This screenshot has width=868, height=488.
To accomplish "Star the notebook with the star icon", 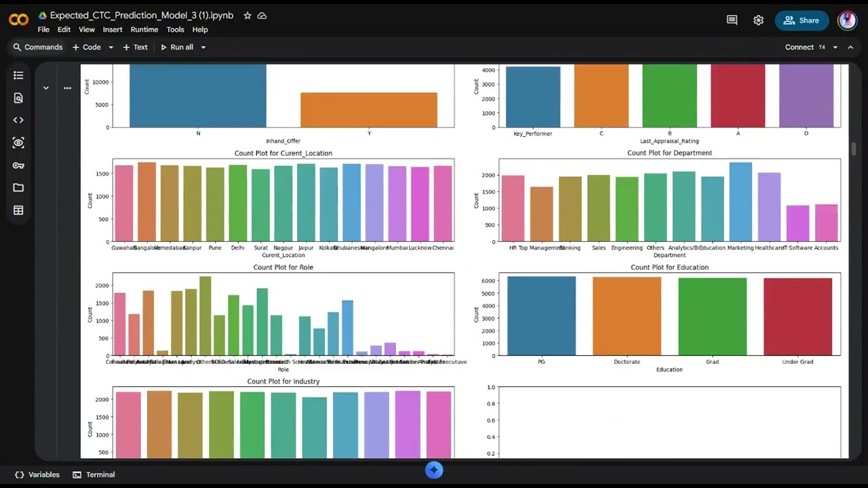I will (x=248, y=15).
